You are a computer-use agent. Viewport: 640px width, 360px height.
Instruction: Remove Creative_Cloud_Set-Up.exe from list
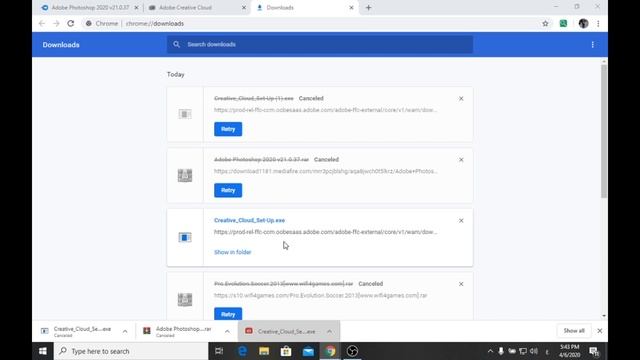(x=461, y=221)
